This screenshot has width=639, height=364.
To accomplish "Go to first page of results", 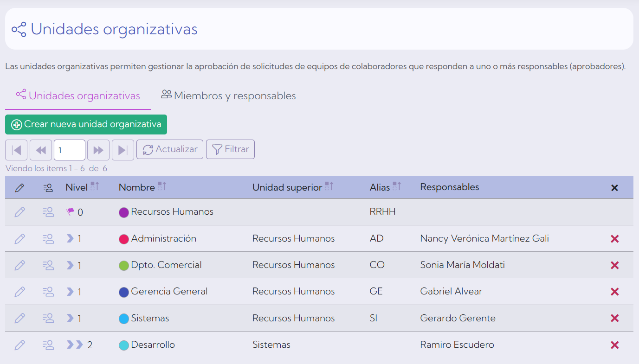I will tap(16, 150).
